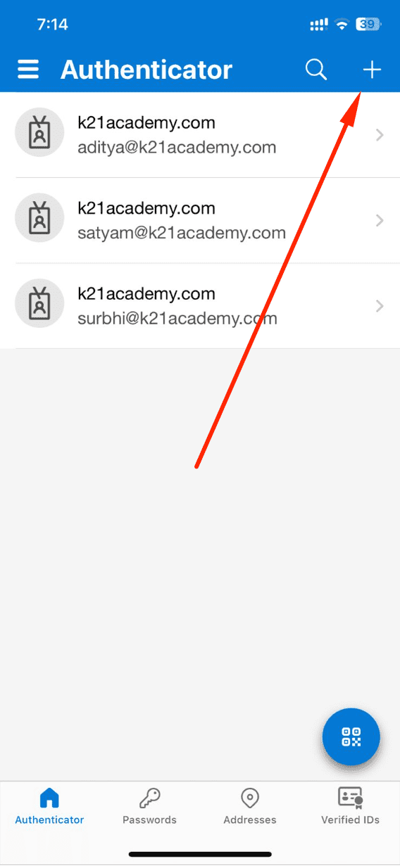Tap the blue QR code scanner button

(x=351, y=736)
